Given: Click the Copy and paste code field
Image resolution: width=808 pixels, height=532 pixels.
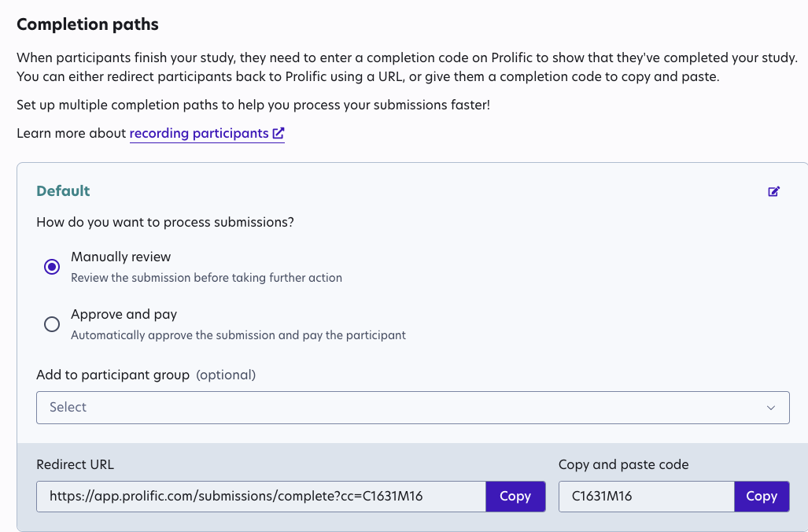Looking at the screenshot, I should pos(646,497).
